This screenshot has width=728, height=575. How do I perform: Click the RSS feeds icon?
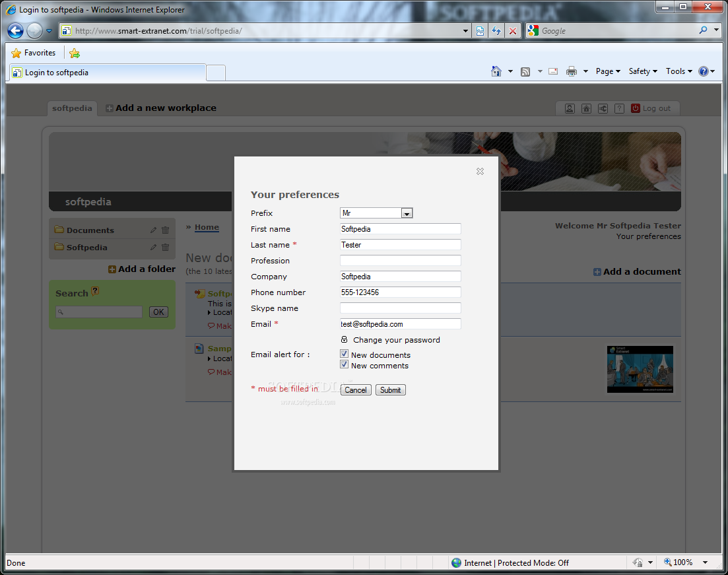[x=525, y=71]
